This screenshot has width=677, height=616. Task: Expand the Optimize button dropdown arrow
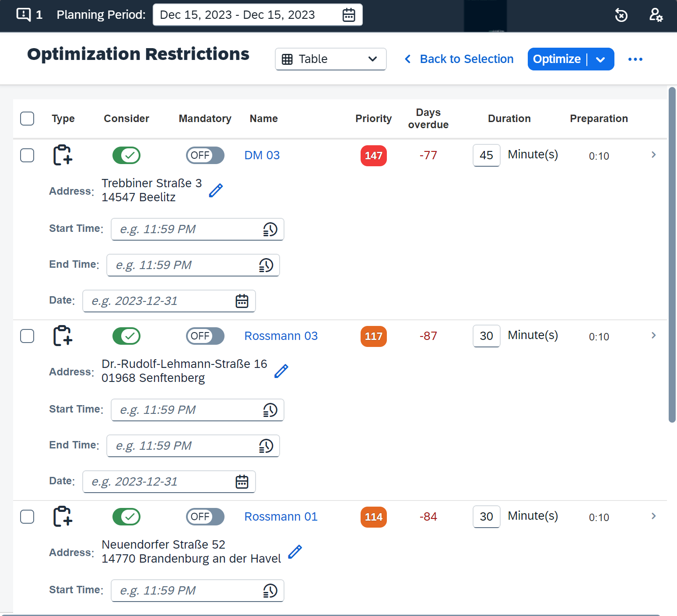coord(600,59)
